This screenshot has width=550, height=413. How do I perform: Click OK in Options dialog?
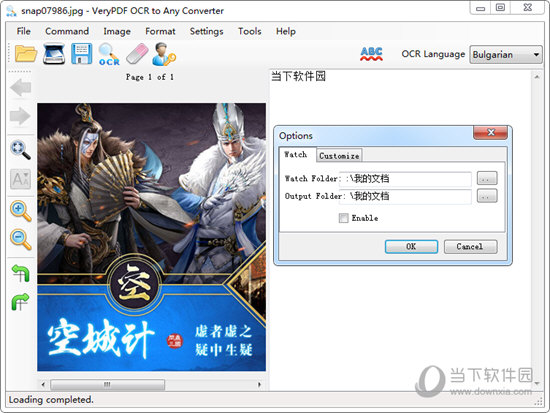coord(411,247)
